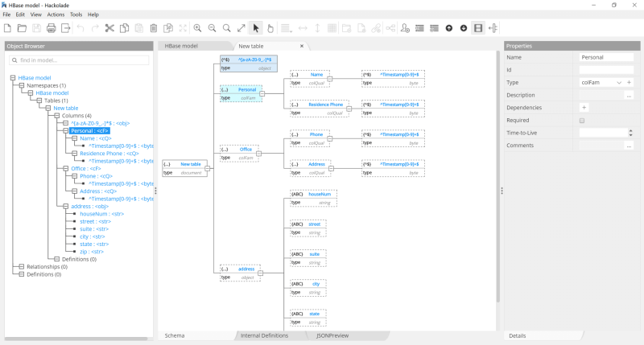Click the Zoom in magnifier icon

pos(197,28)
